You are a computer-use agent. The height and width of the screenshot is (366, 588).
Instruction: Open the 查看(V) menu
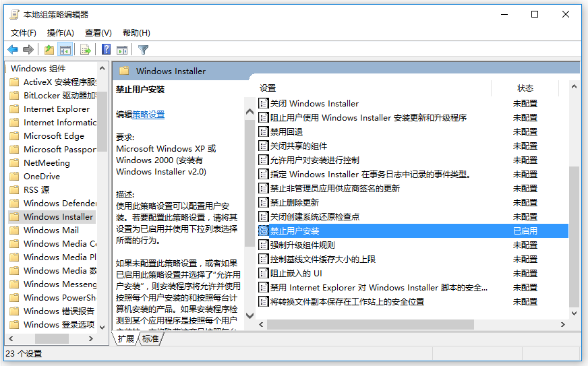click(98, 33)
